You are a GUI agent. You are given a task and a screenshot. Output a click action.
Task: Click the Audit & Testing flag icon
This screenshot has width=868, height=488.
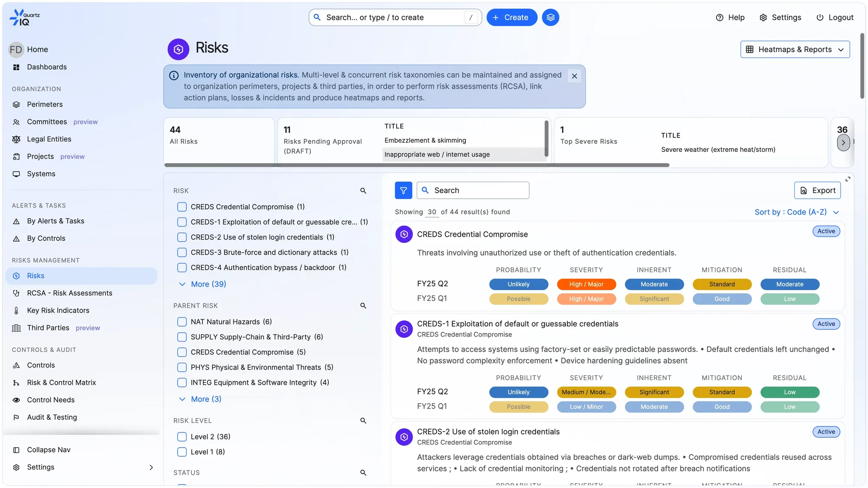pyautogui.click(x=16, y=417)
